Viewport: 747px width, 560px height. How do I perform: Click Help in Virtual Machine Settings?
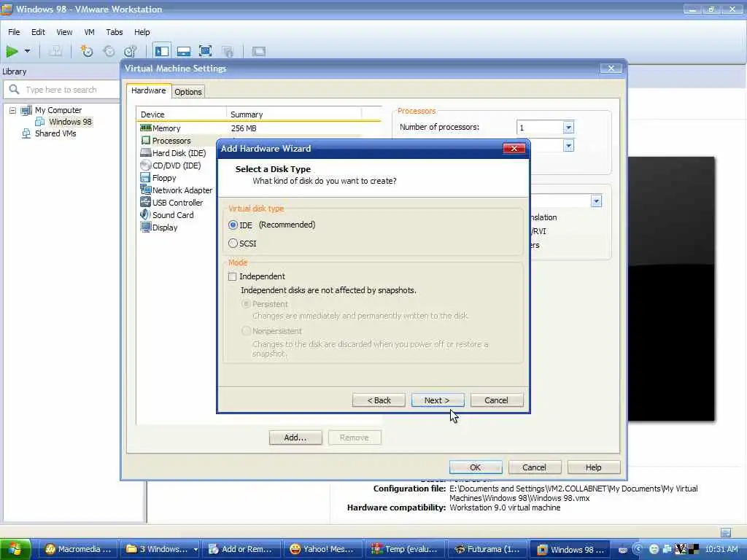point(594,467)
